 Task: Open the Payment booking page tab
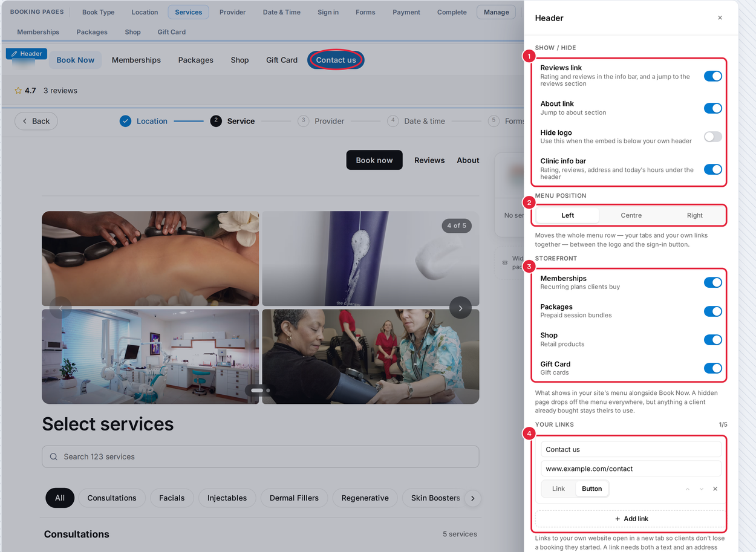pos(406,12)
